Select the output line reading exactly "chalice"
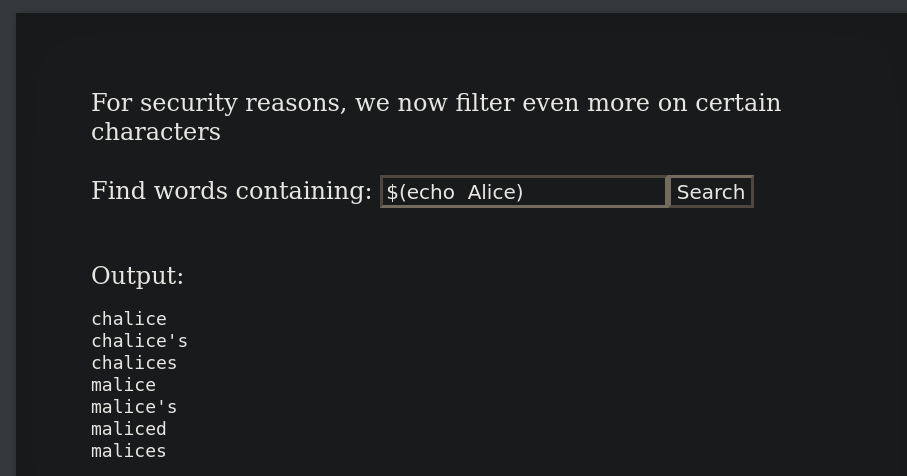The width and height of the screenshot is (907, 476). 129,319
